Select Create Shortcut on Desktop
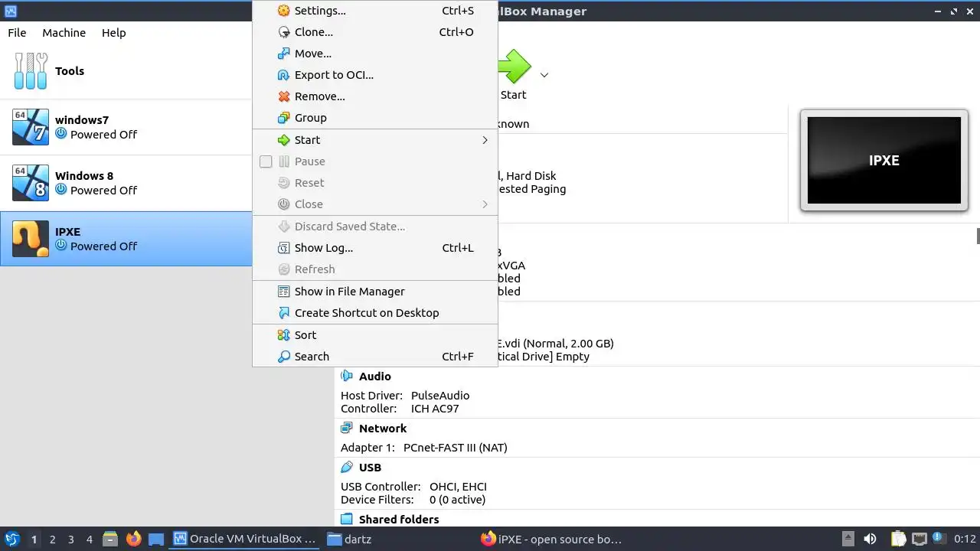Viewport: 980px width, 551px height. tap(375, 313)
